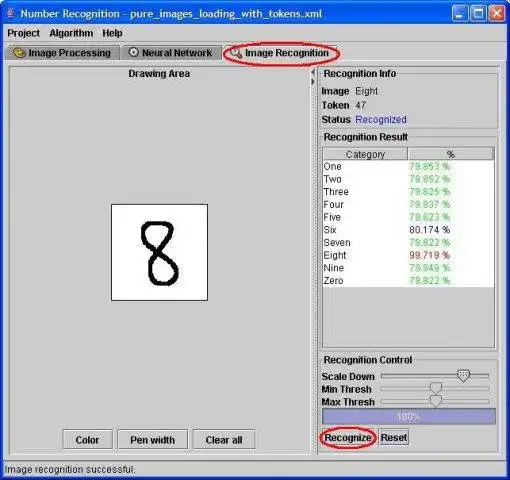
Task: Collapse divider using the left arrow
Action: coord(313,72)
